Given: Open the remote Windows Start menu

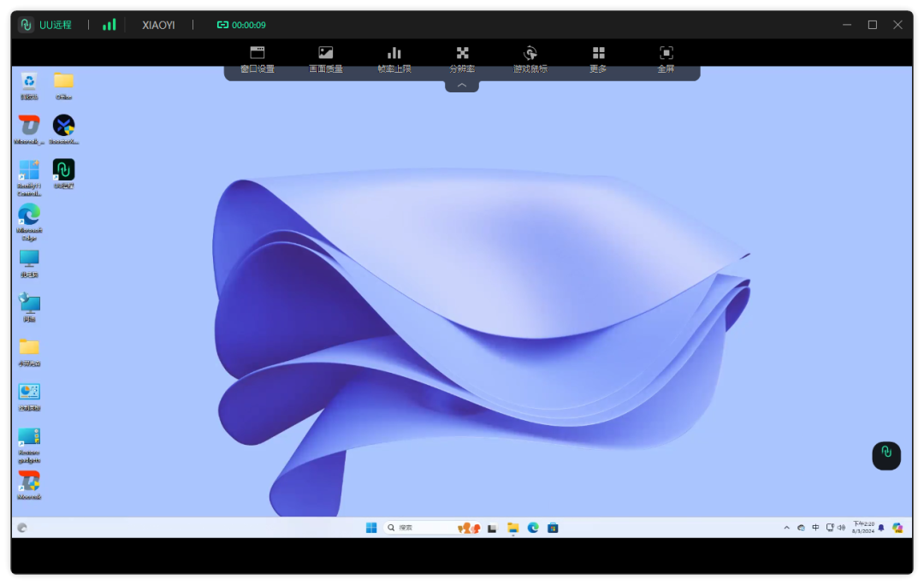Looking at the screenshot, I should pyautogui.click(x=371, y=528).
